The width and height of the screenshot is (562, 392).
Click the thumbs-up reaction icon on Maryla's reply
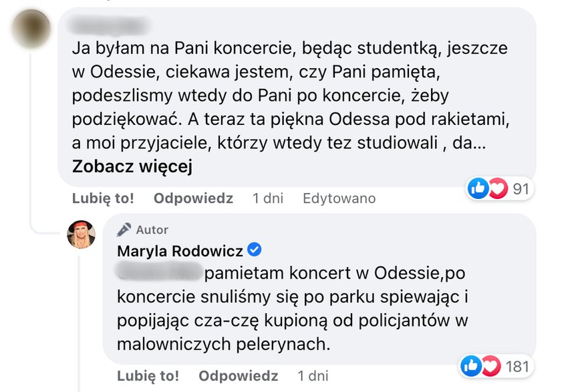(x=472, y=365)
